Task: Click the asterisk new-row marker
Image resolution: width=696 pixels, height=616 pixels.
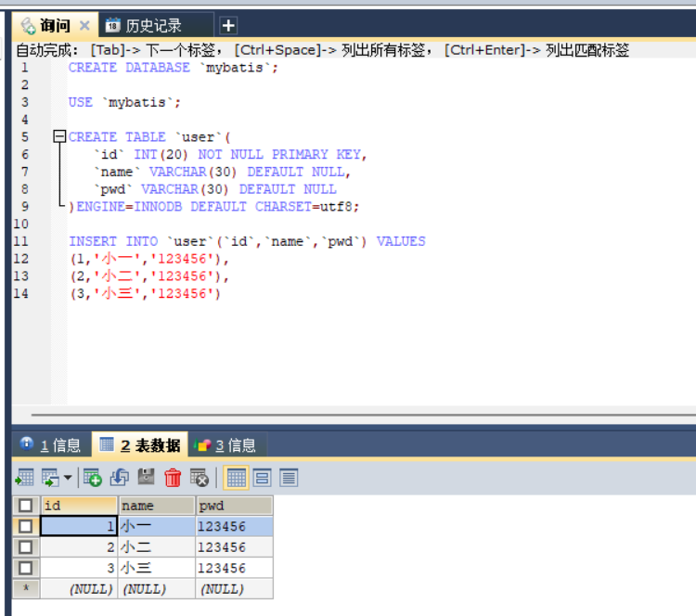Action: [26, 589]
